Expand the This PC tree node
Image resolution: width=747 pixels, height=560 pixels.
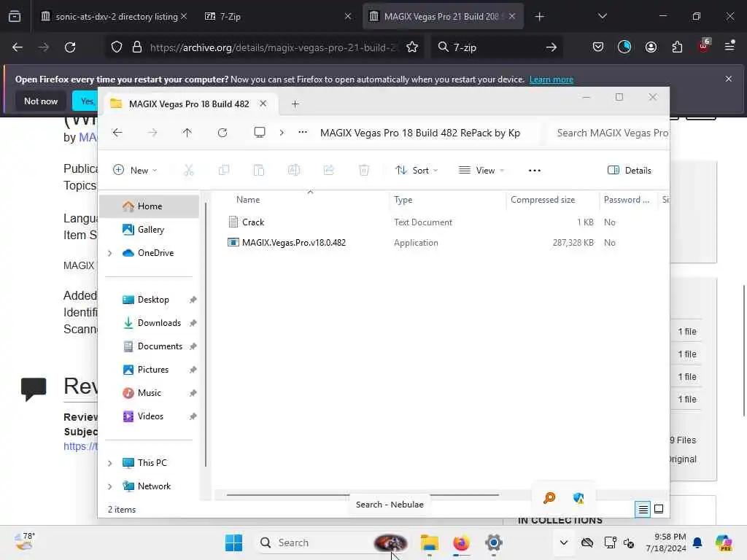tap(110, 463)
